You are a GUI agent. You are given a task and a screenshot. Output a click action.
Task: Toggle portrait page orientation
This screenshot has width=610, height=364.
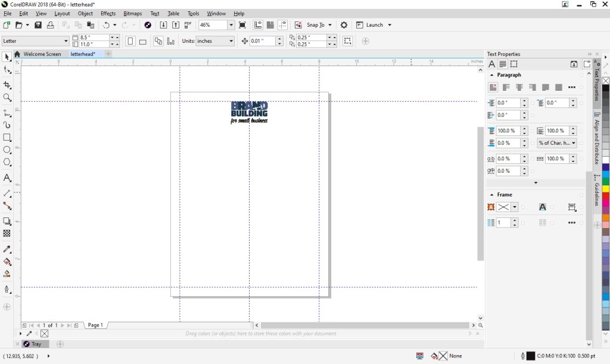(x=130, y=41)
